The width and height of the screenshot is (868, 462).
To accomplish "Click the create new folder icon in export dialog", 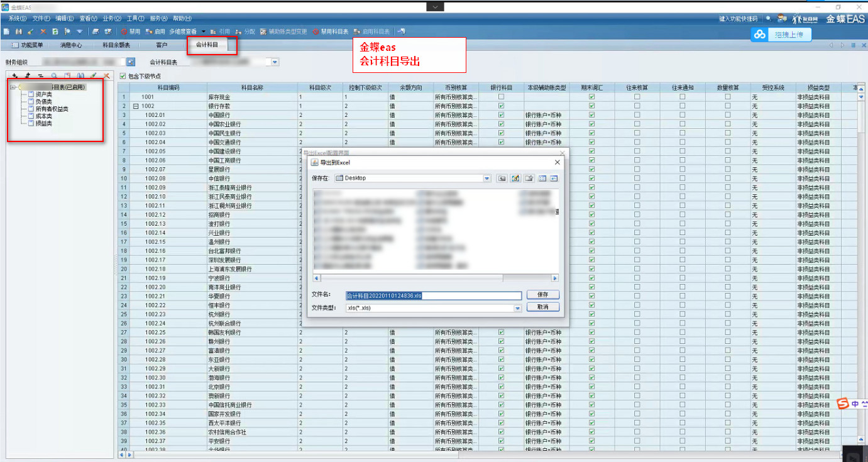I will point(529,179).
